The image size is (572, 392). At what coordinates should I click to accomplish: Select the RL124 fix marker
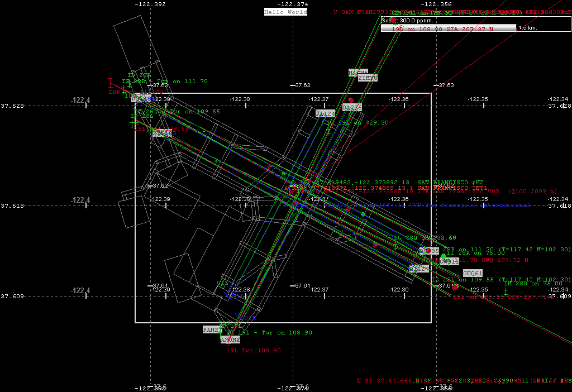[x=325, y=114]
